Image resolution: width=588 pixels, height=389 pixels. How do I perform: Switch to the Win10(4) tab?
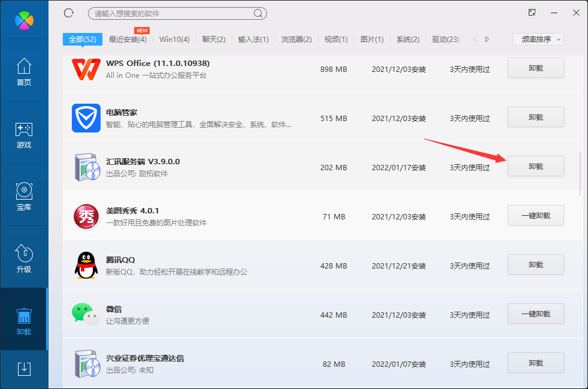click(x=174, y=40)
